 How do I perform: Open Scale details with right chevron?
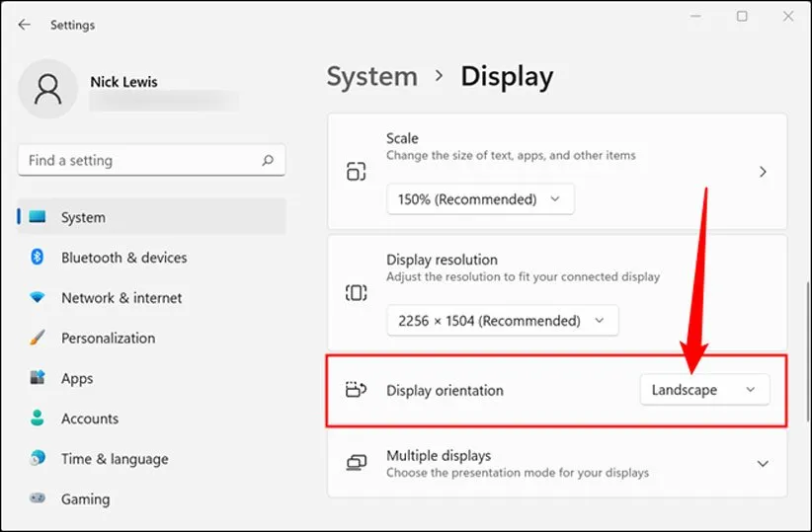click(762, 172)
